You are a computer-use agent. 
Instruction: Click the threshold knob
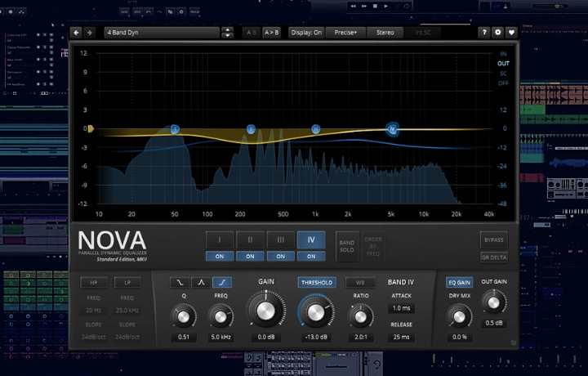pos(316,312)
